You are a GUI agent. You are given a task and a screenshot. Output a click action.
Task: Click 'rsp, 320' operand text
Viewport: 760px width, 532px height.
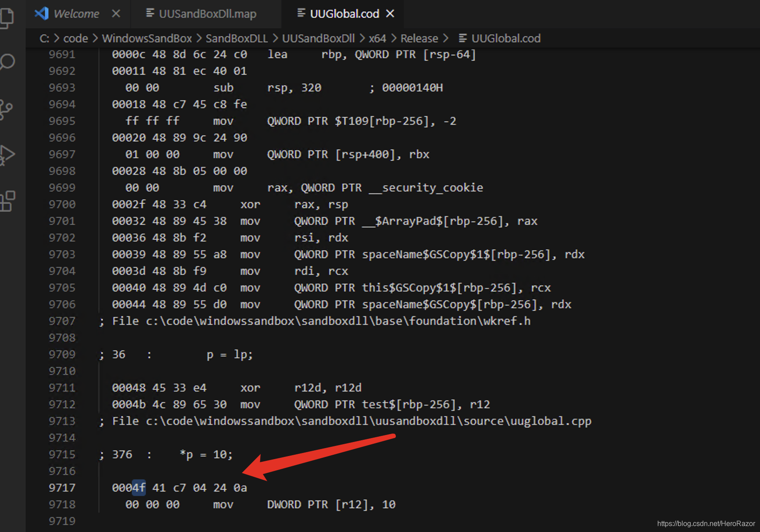coord(294,88)
